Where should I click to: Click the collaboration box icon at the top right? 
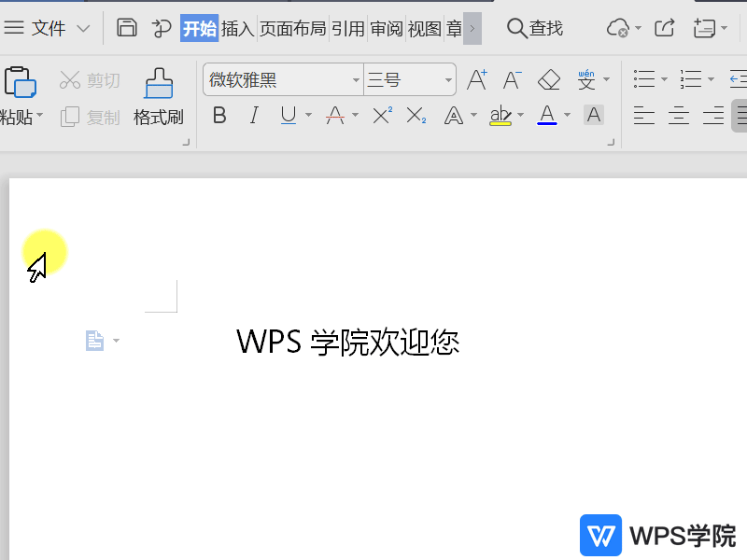(x=705, y=28)
